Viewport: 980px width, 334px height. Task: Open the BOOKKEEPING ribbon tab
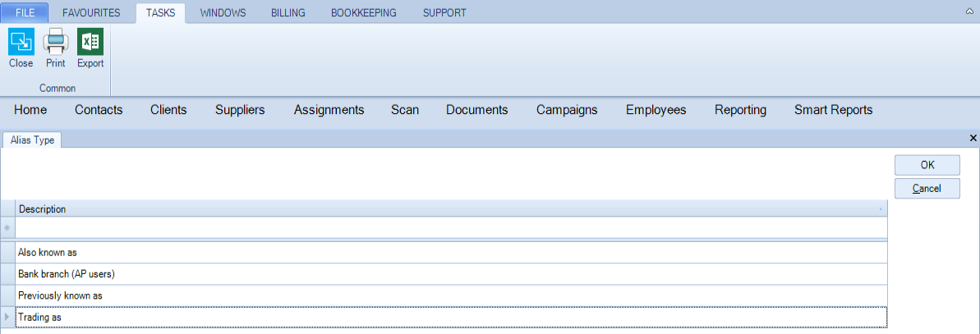[x=364, y=12]
